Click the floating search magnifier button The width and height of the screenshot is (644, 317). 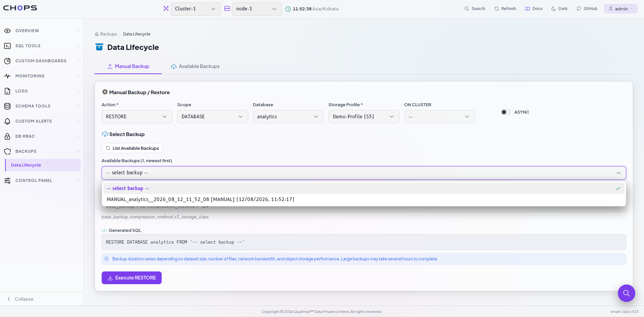(626, 293)
